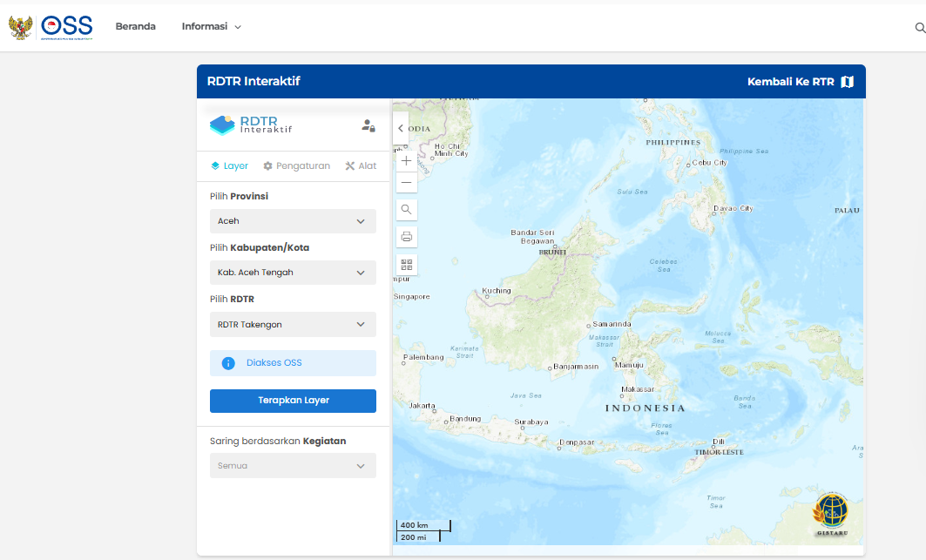Collapse the sidebar with the arrow
This screenshot has width=926, height=560.
[401, 128]
